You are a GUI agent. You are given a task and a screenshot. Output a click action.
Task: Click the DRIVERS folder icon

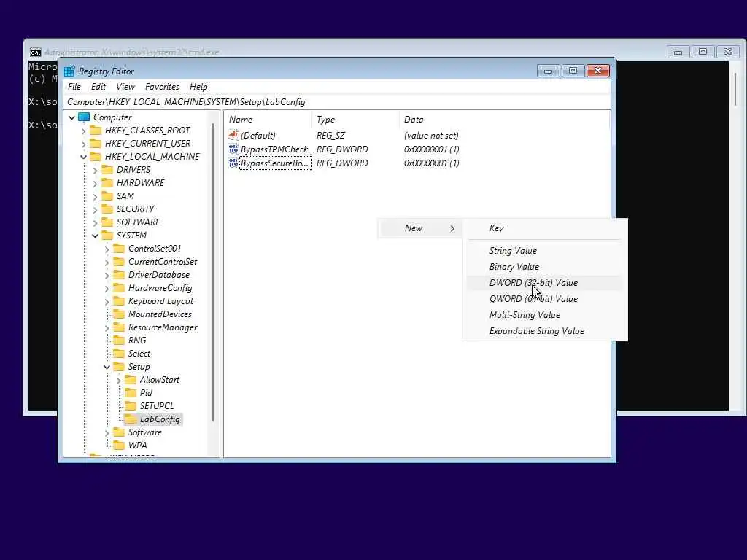coord(108,169)
